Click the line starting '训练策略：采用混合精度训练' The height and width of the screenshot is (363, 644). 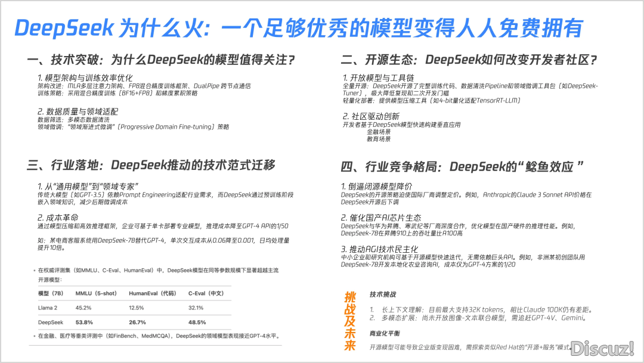click(x=117, y=93)
